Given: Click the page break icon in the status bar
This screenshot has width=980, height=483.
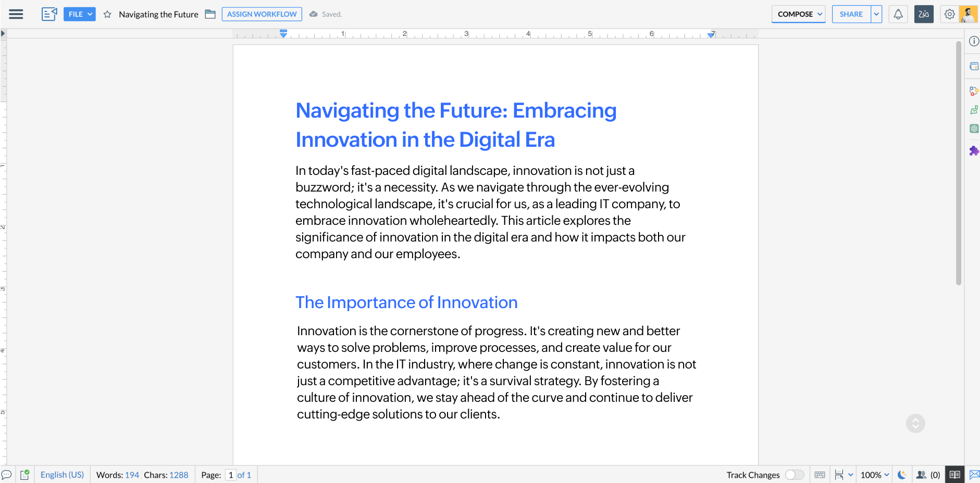Looking at the screenshot, I should 839,475.
